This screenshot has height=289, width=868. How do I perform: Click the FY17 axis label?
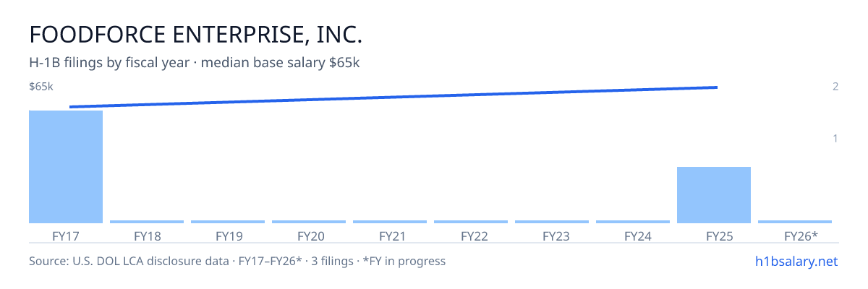click(x=66, y=236)
